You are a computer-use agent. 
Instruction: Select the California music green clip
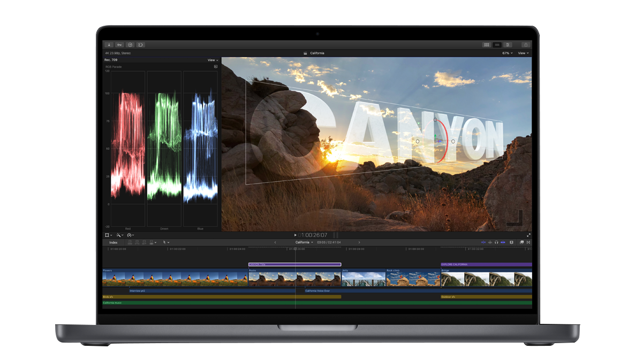coord(317,303)
